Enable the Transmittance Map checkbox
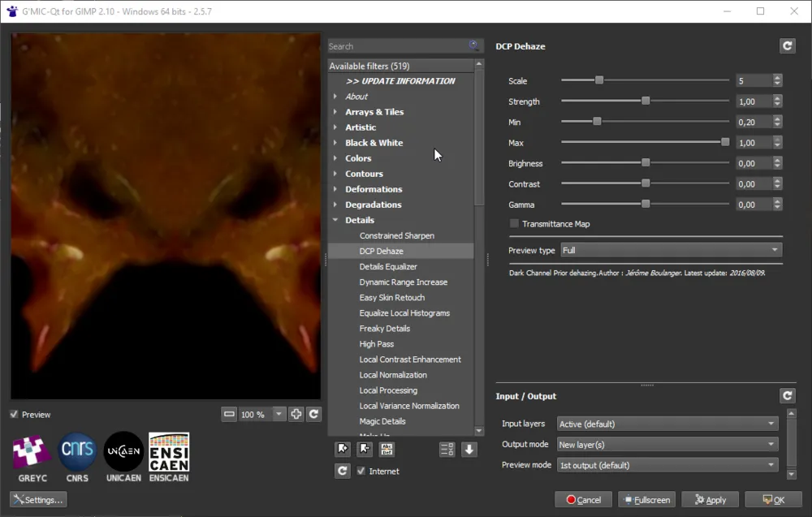 pyautogui.click(x=514, y=223)
